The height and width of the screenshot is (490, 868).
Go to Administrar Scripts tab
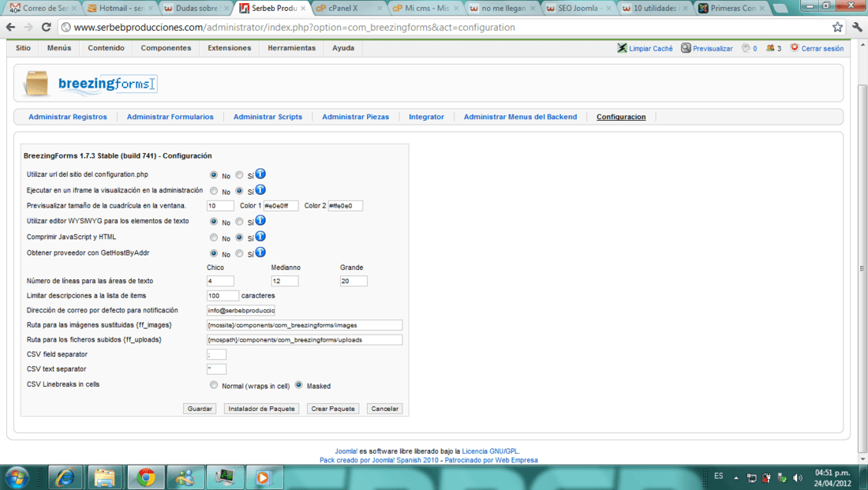coord(268,117)
